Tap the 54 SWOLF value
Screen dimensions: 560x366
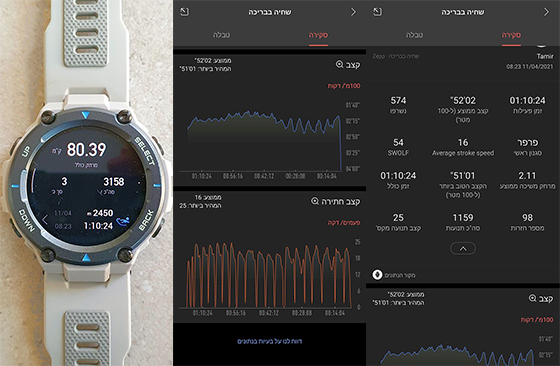click(x=398, y=142)
